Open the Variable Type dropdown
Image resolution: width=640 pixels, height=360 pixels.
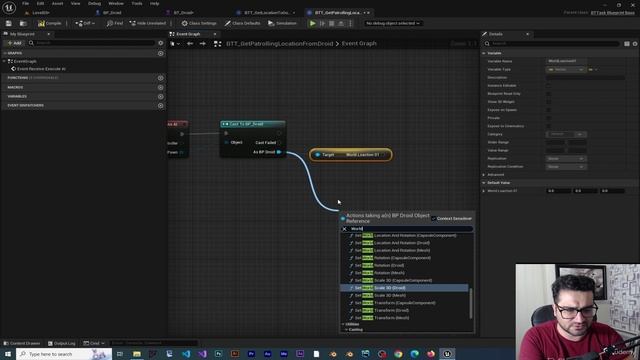point(566,69)
